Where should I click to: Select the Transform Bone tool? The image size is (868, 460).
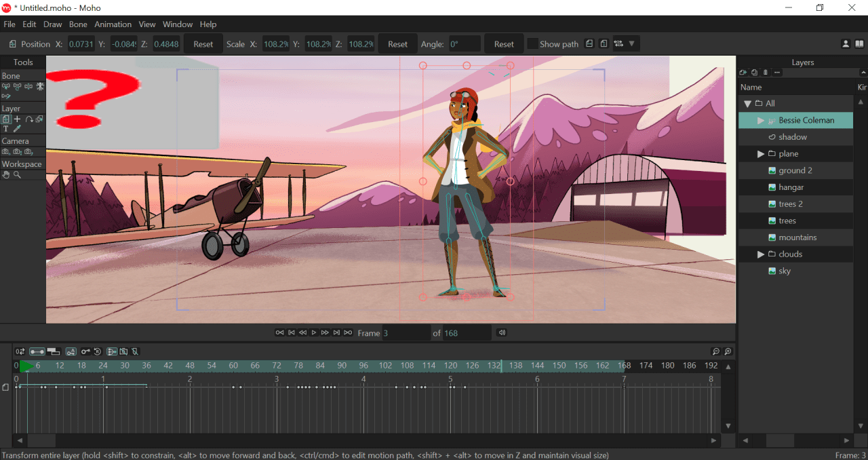coord(5,86)
